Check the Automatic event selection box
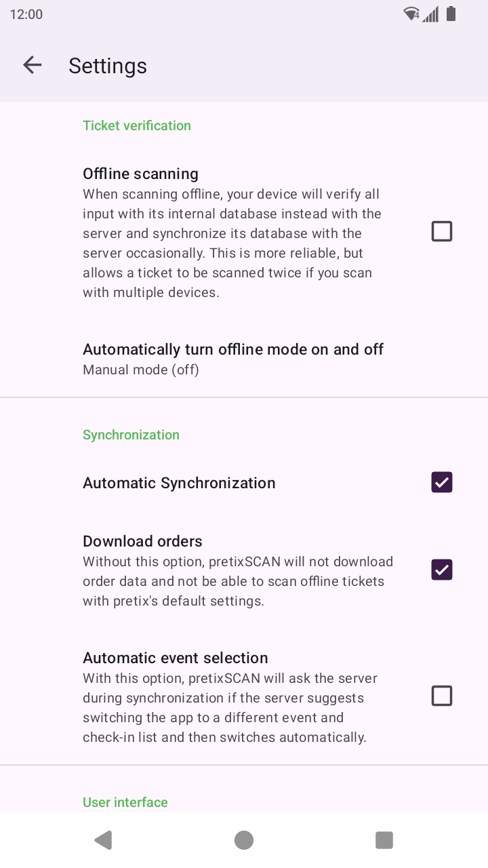The image size is (488, 868). 442,696
